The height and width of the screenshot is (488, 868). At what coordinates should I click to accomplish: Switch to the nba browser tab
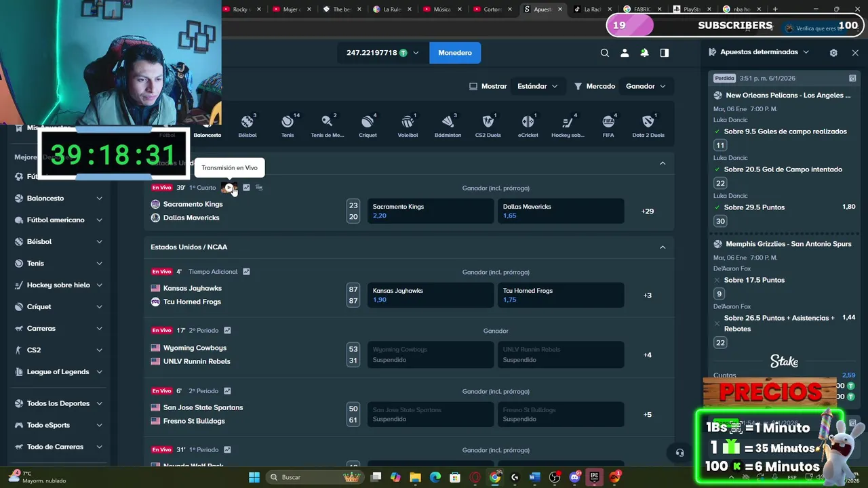(x=742, y=9)
